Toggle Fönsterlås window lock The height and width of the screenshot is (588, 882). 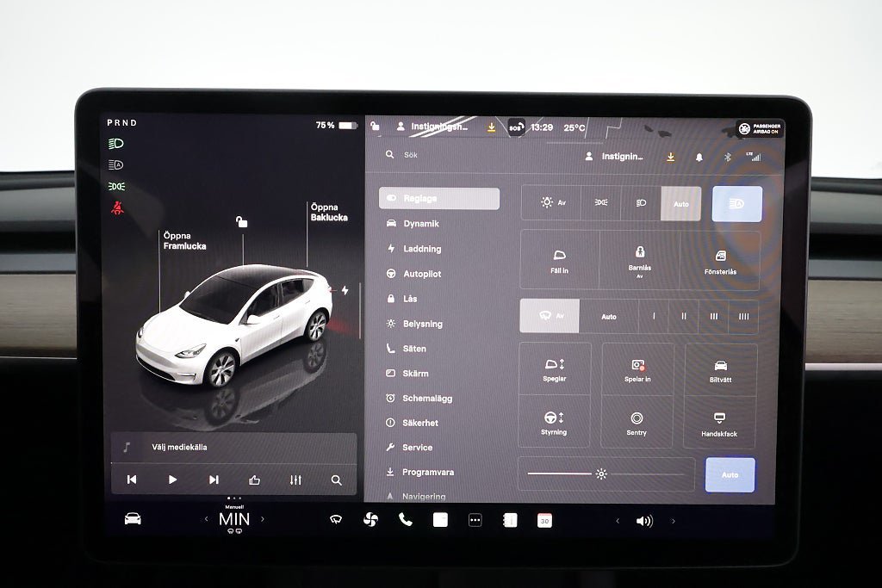721,261
